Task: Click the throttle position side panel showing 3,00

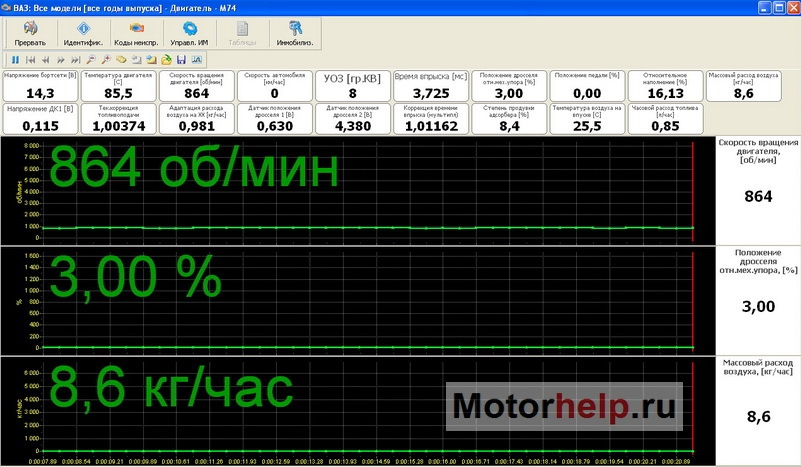Action: [x=758, y=301]
